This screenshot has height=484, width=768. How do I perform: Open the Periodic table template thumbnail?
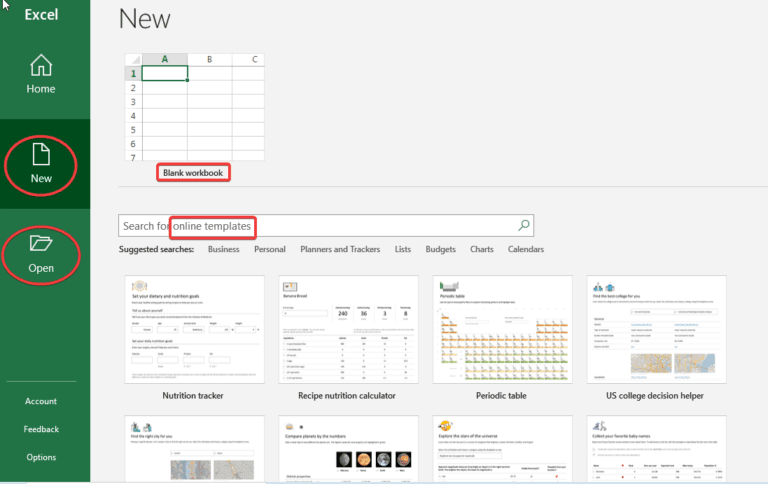(503, 329)
